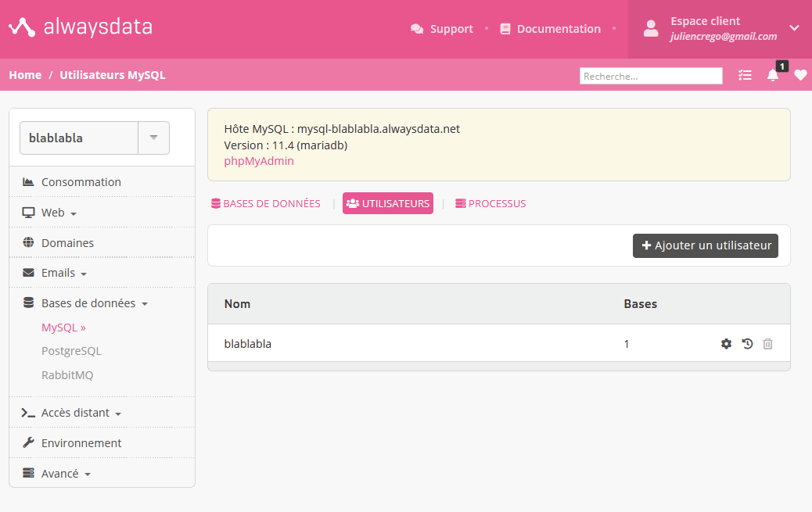Click the heart icon in header
This screenshot has width=812, height=512.
[x=800, y=75]
